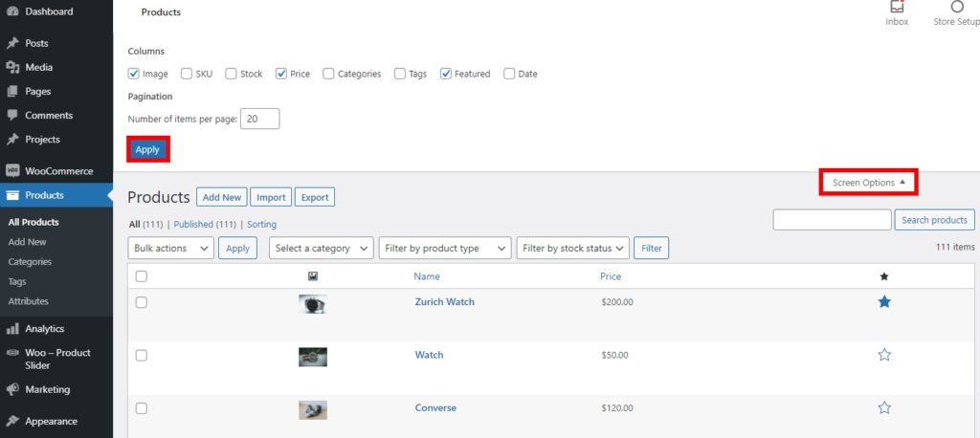Click the Export button
Screen dimensions: 980x438
[315, 197]
